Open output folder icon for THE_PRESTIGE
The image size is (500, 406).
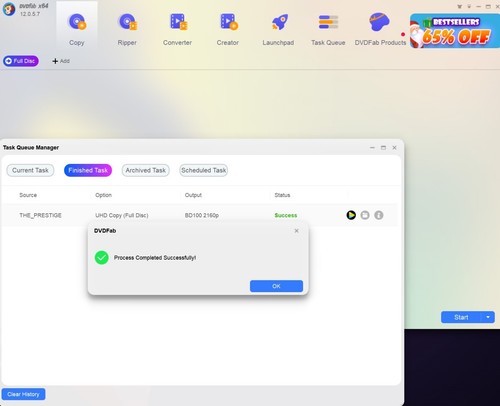pyautogui.click(x=365, y=215)
